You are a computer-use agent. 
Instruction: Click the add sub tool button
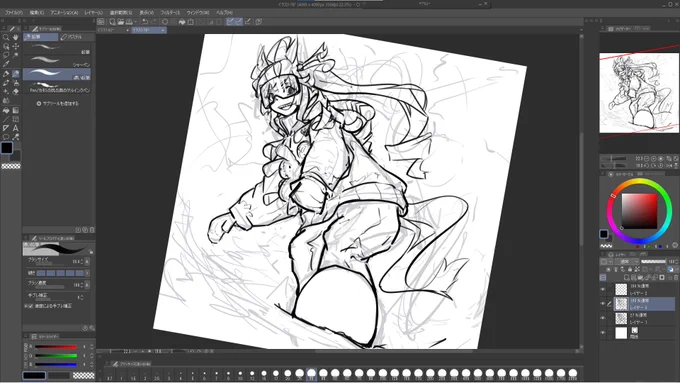pyautogui.click(x=58, y=104)
